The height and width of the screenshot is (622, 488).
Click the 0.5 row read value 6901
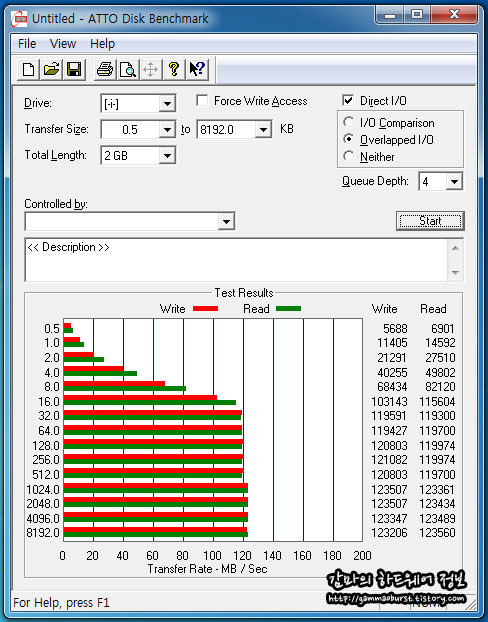[x=443, y=328]
